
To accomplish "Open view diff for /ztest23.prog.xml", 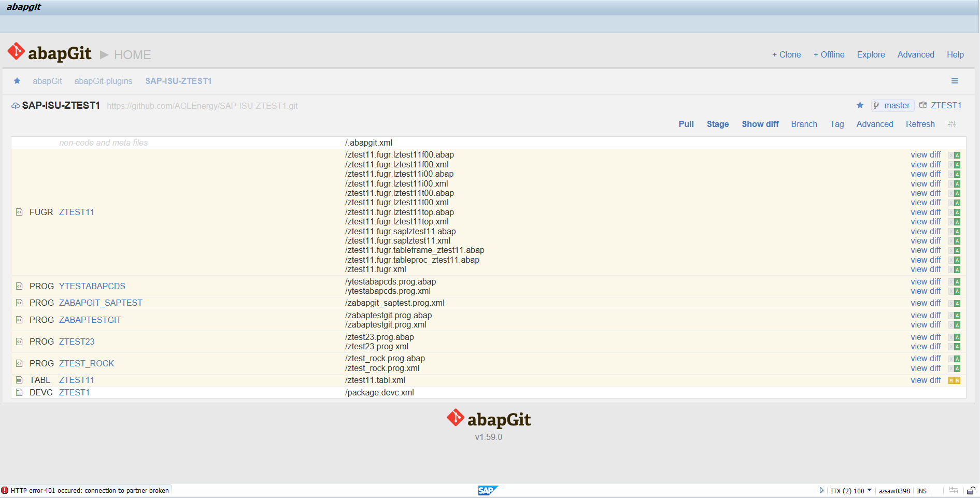I will point(926,347).
